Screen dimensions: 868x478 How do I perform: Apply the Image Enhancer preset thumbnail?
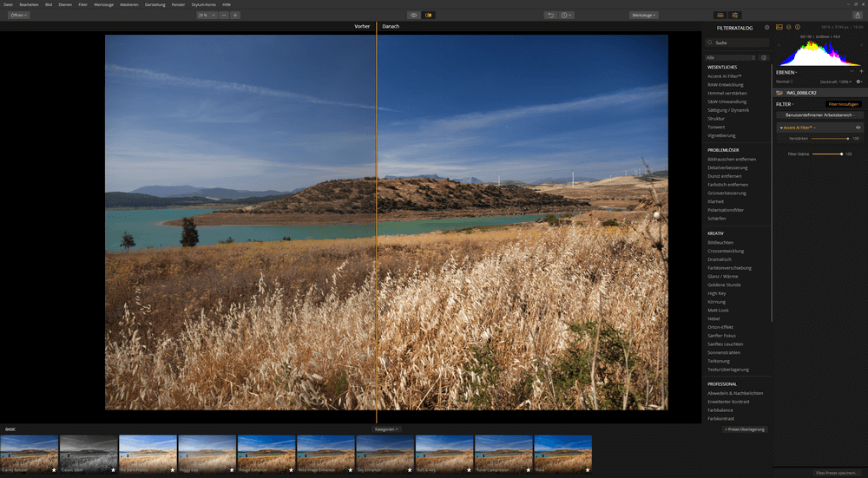point(266,454)
